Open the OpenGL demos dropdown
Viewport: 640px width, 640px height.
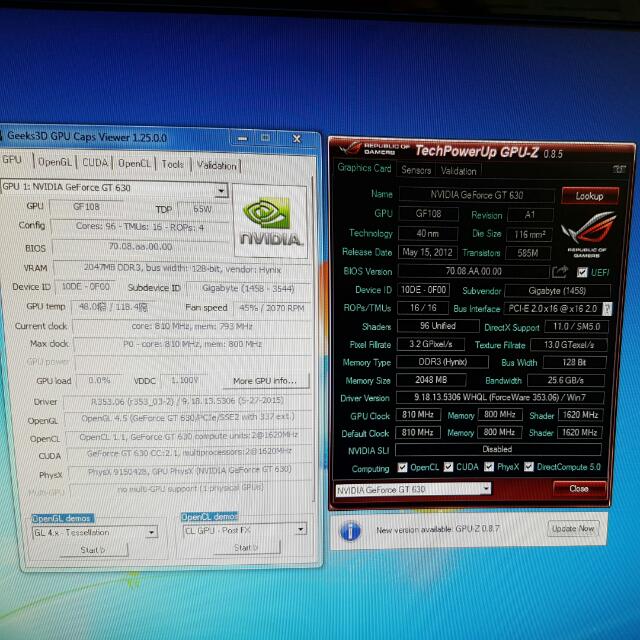click(x=151, y=532)
